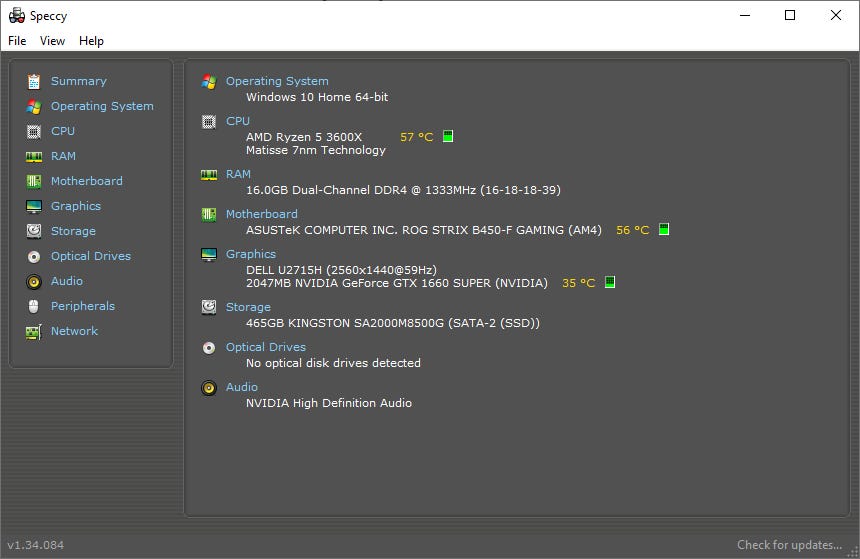Open the View menu
The width and height of the screenshot is (860, 559).
tap(52, 41)
